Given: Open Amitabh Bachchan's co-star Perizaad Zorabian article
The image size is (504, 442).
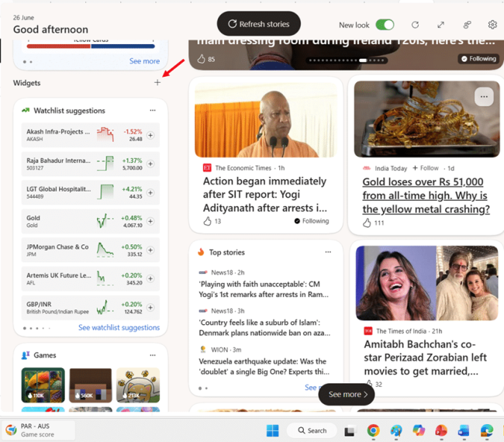Looking at the screenshot, I should [425, 357].
